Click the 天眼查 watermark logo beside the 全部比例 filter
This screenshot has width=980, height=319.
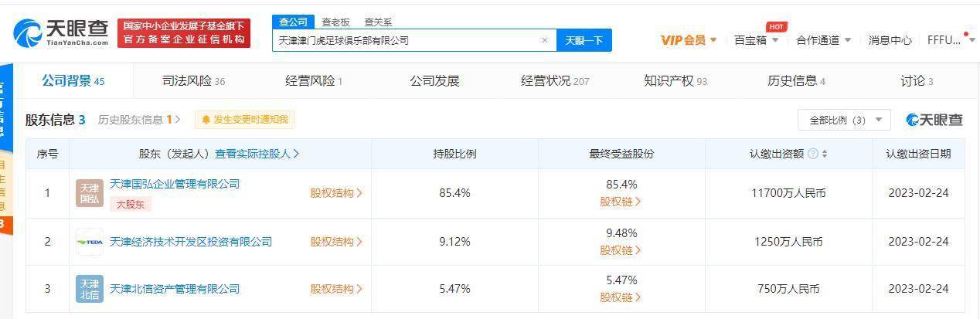(x=935, y=120)
